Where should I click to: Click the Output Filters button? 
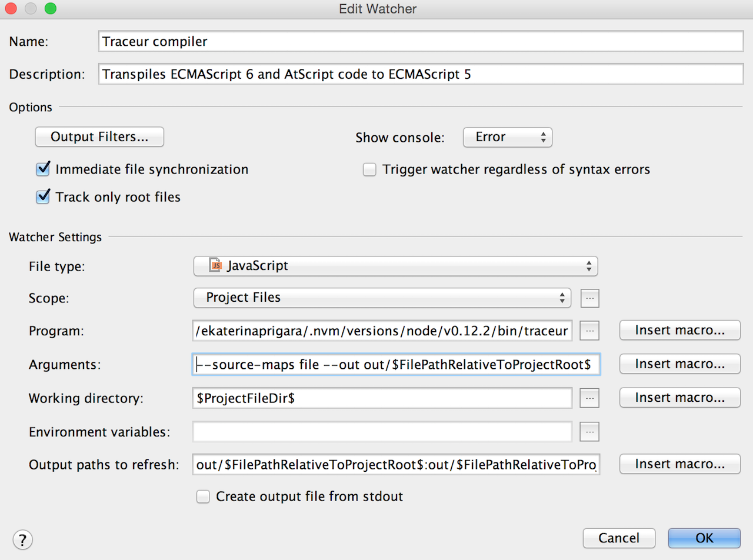tap(99, 137)
